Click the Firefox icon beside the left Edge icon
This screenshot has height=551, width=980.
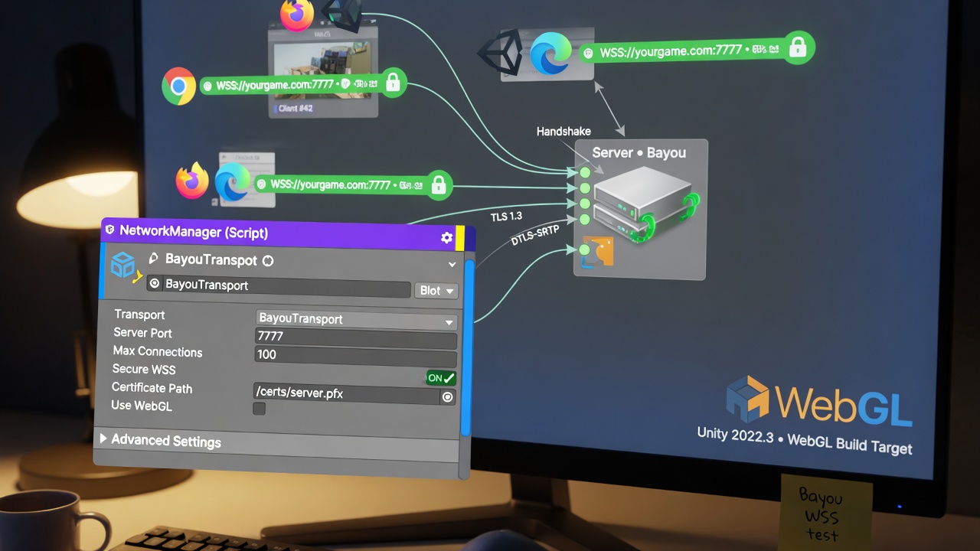pos(192,181)
